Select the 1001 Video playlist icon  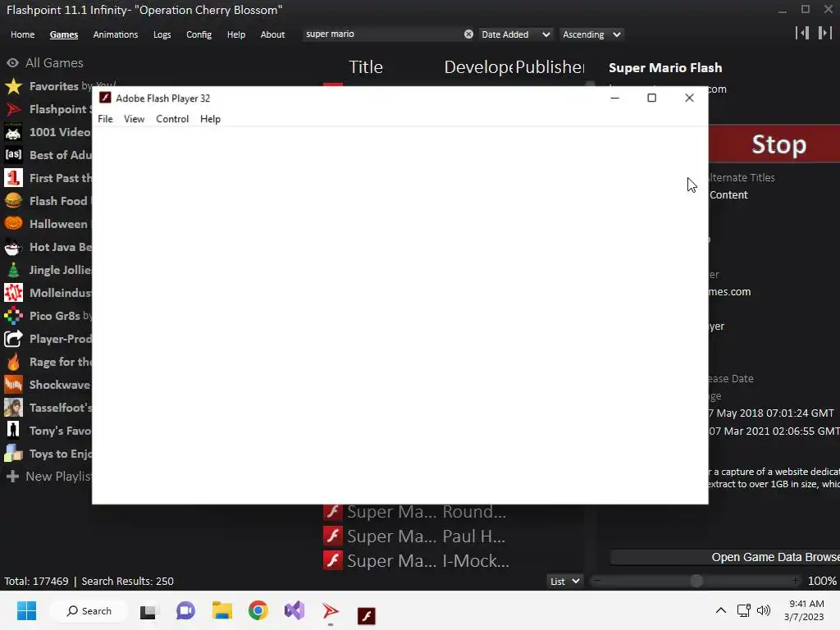point(13,132)
